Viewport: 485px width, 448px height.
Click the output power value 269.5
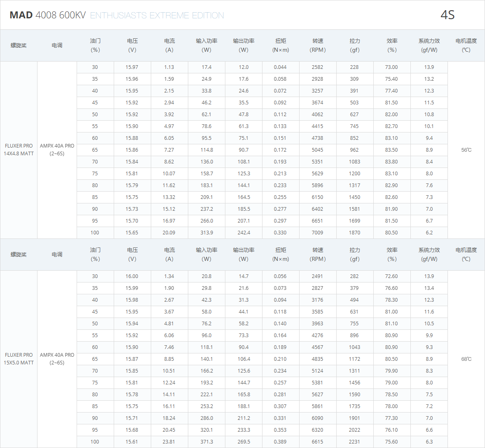[x=244, y=442]
